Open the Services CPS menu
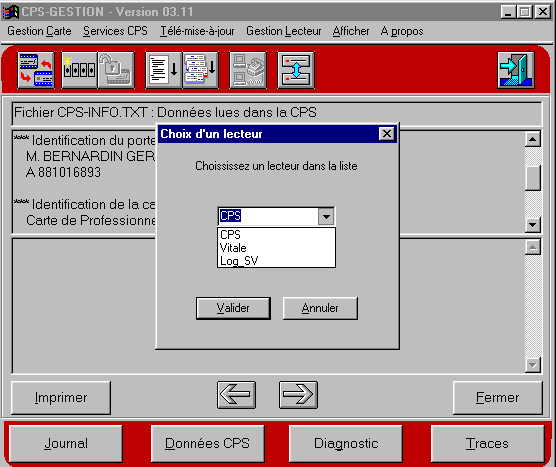This screenshot has width=556, height=467. (x=115, y=31)
